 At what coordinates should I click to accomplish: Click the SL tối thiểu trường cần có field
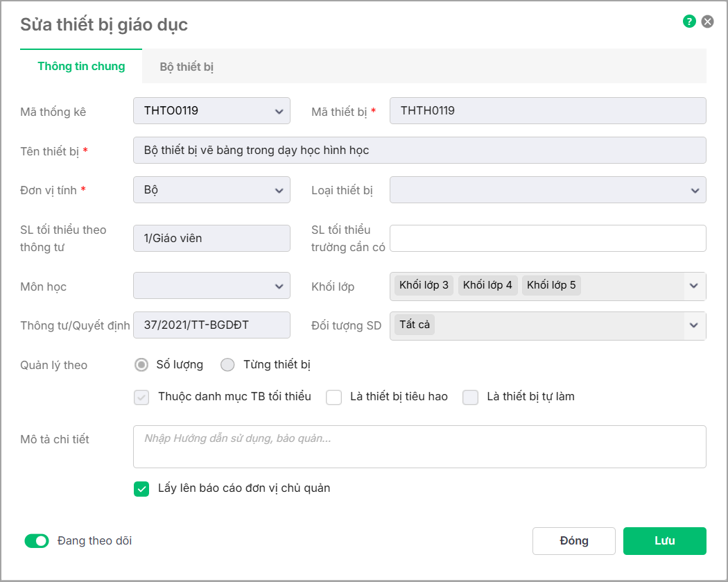(548, 238)
